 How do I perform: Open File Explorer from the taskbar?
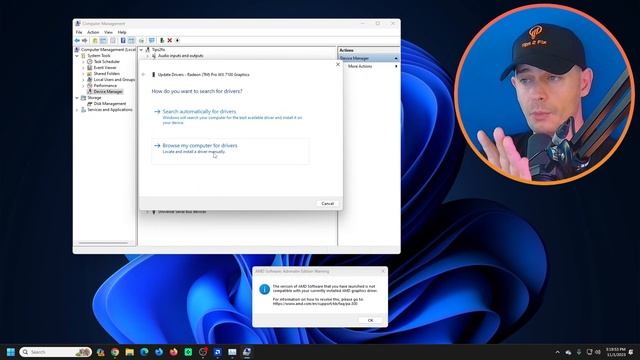click(x=130, y=352)
